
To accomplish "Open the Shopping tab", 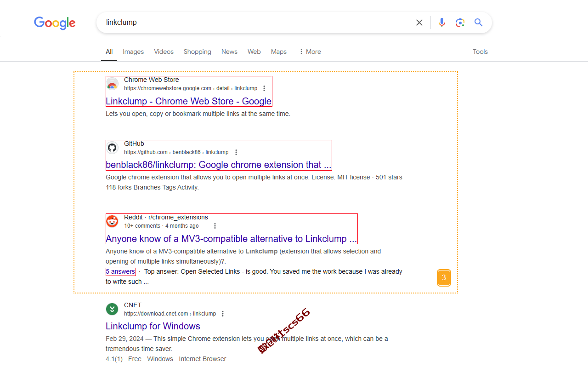I will (x=198, y=52).
